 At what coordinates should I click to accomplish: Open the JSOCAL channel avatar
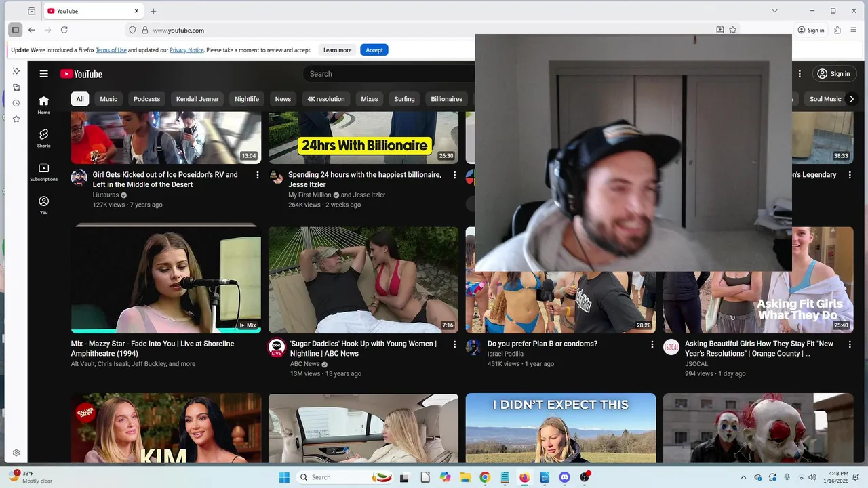click(671, 347)
